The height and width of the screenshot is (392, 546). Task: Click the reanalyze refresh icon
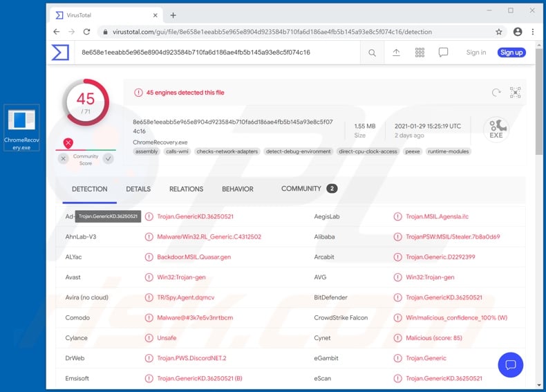496,93
